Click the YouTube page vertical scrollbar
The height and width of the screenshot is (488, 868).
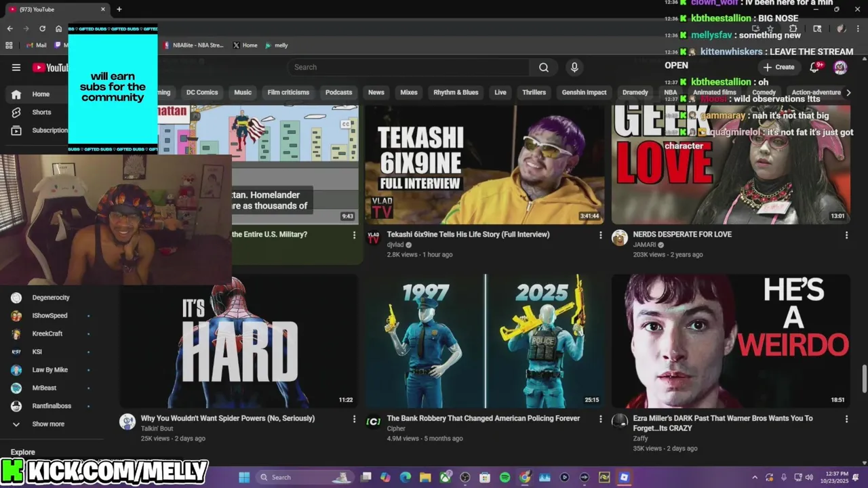point(863,378)
